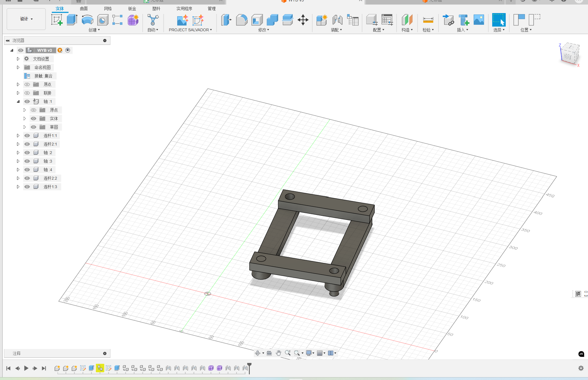This screenshot has width=588, height=380.
Task: Toggle visibility of WYB v3 root
Action: tap(21, 50)
